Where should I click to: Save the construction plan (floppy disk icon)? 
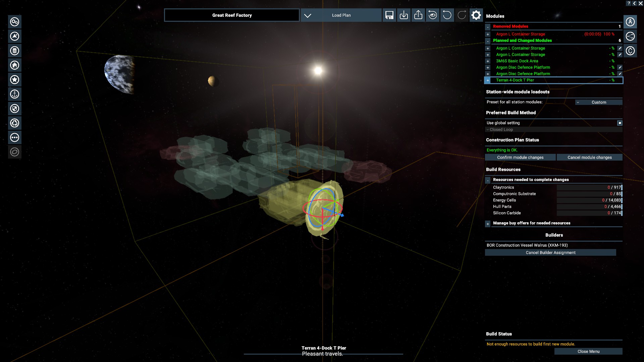tap(389, 15)
